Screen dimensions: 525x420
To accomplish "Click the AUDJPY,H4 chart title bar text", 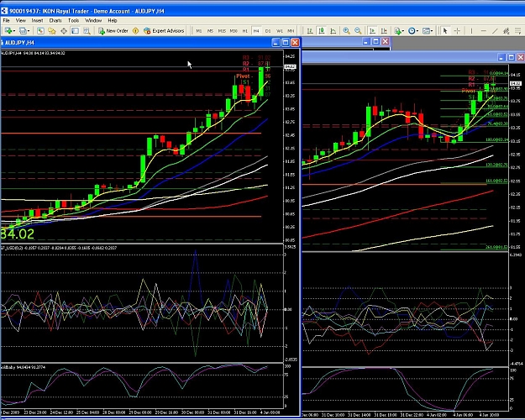I will [x=19, y=43].
